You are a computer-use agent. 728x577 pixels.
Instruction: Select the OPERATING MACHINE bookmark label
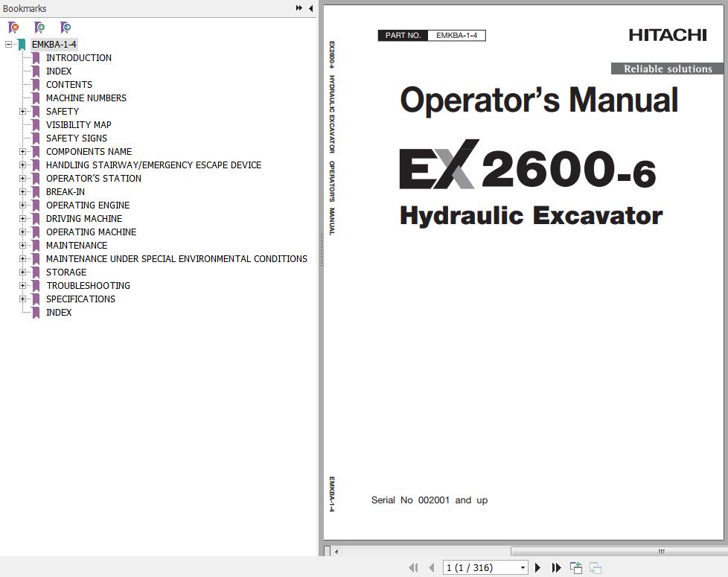point(92,232)
